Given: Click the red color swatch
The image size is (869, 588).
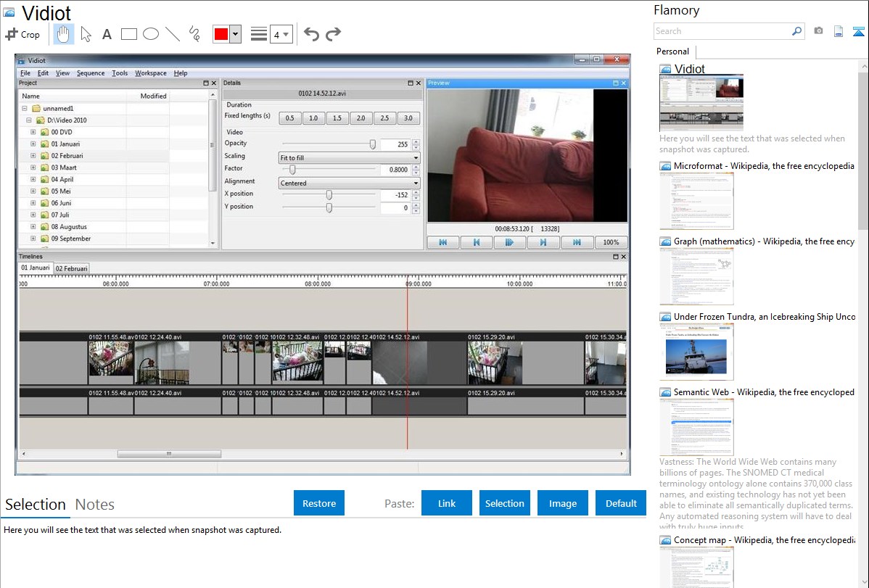Looking at the screenshot, I should tap(221, 34).
